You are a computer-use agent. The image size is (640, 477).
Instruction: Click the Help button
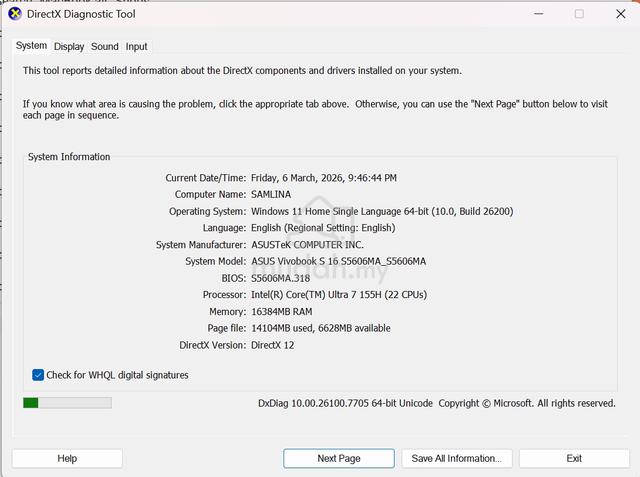click(x=67, y=458)
